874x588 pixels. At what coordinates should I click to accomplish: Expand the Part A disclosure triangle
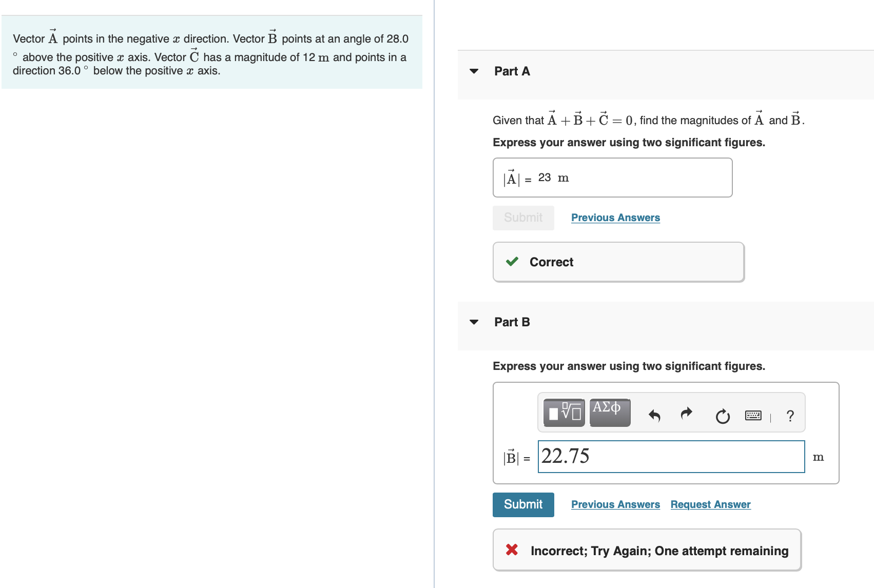[474, 72]
